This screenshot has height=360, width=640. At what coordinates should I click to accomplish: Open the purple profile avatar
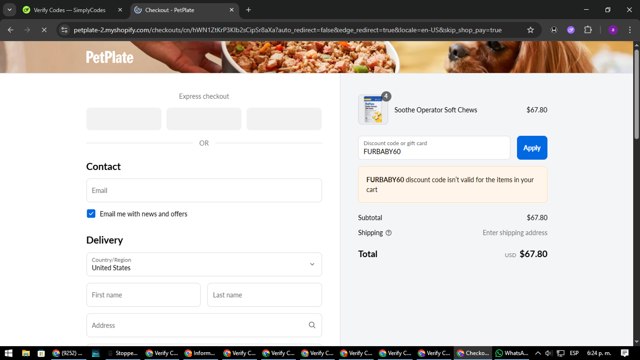613,30
